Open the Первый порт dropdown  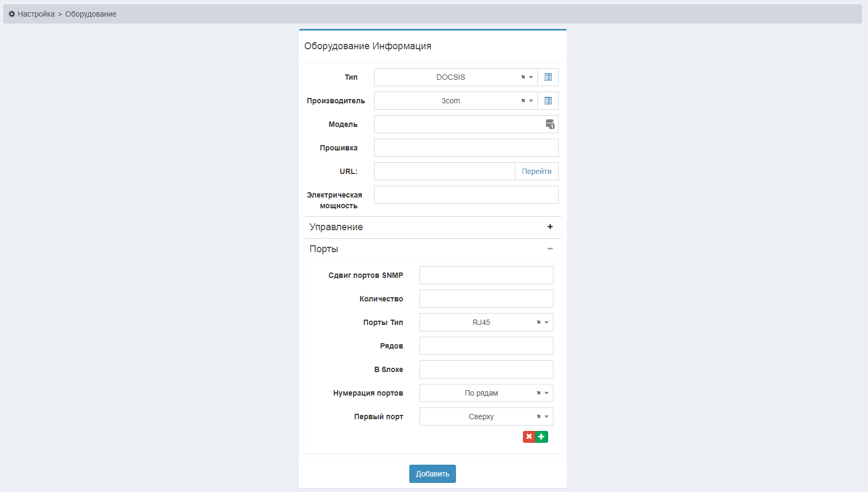(x=481, y=417)
